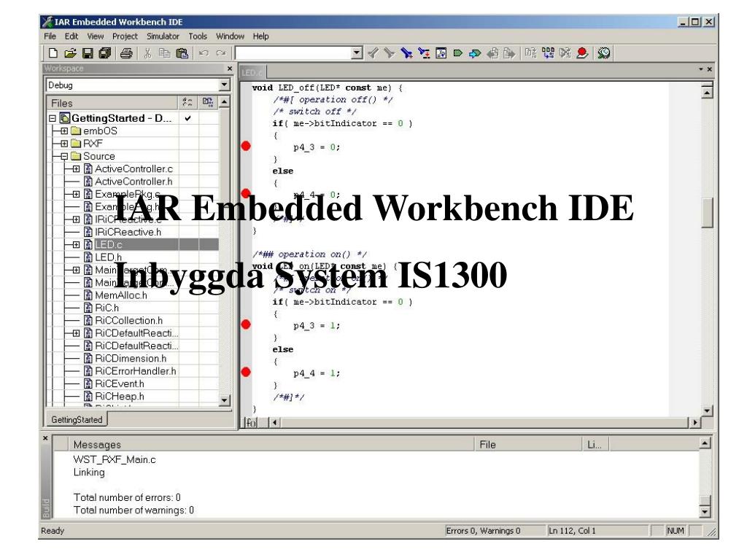Click the Find Next toolbar icon
This screenshot has height=560, width=747.
(390, 53)
